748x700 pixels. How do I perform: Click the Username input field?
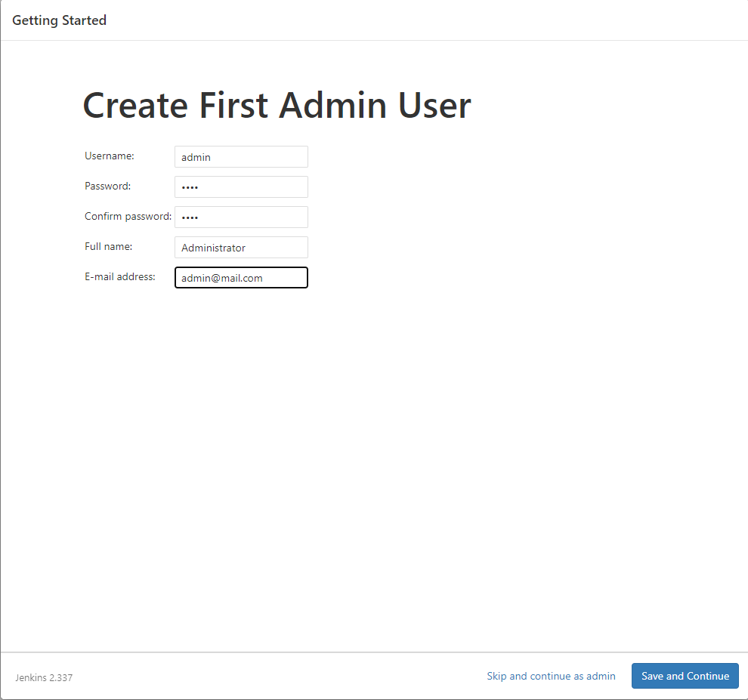click(x=240, y=156)
